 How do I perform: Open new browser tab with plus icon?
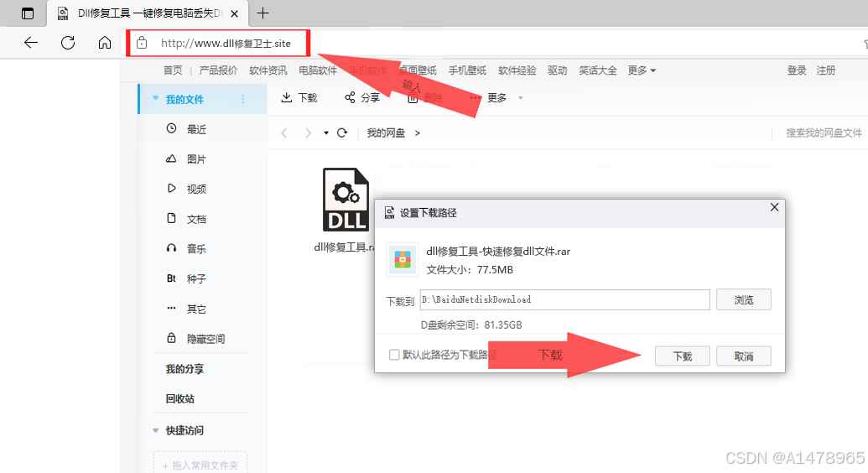click(x=263, y=13)
